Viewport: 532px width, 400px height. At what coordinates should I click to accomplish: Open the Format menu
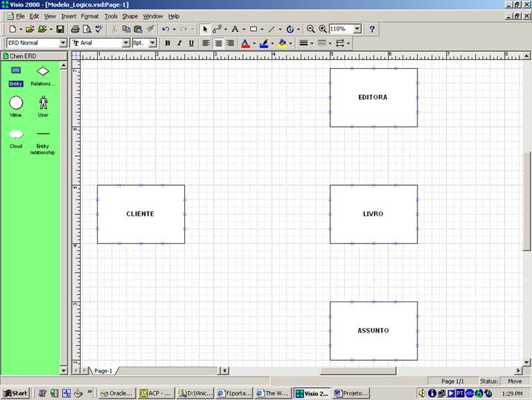[90, 16]
